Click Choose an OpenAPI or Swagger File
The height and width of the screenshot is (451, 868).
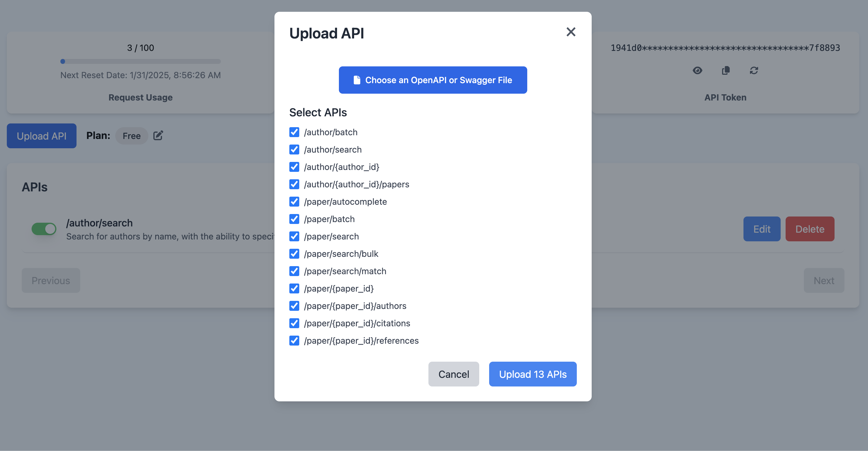pyautogui.click(x=433, y=80)
